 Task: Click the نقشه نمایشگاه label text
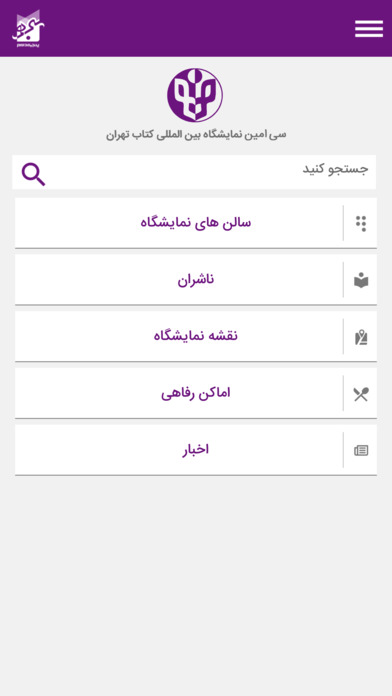pyautogui.click(x=196, y=336)
